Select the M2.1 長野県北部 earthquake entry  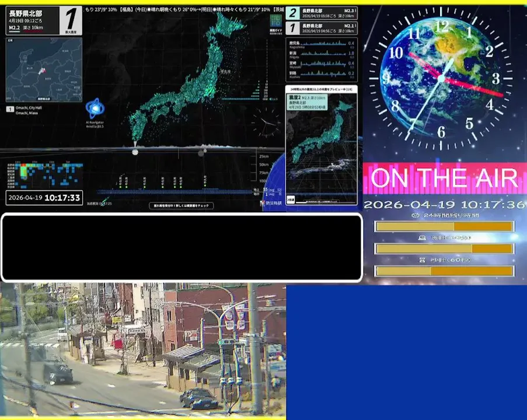click(322, 28)
